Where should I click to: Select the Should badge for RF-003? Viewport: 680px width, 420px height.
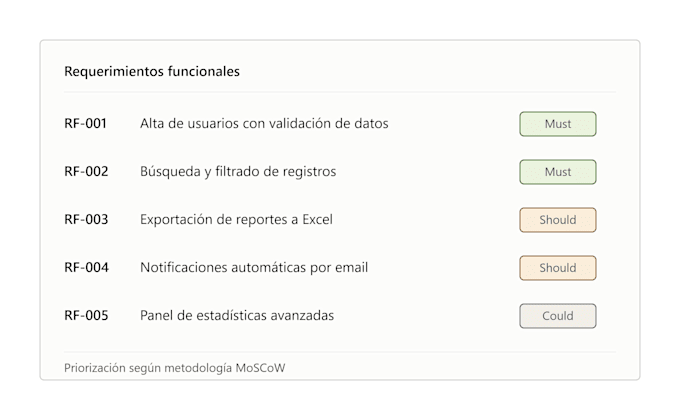(558, 220)
